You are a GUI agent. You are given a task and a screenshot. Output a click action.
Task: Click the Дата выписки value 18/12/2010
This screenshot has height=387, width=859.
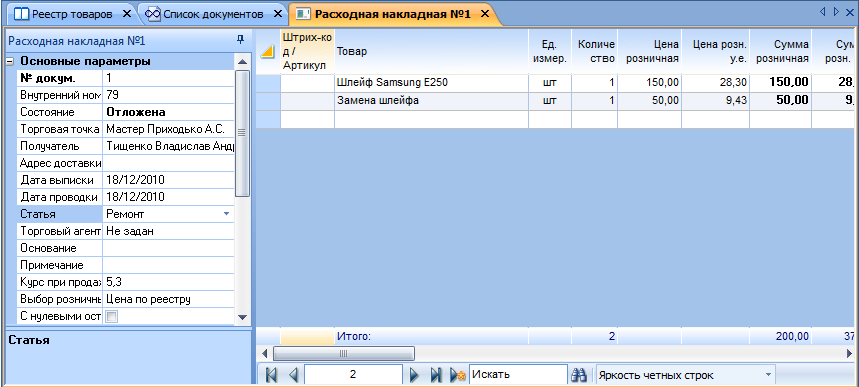pos(168,180)
